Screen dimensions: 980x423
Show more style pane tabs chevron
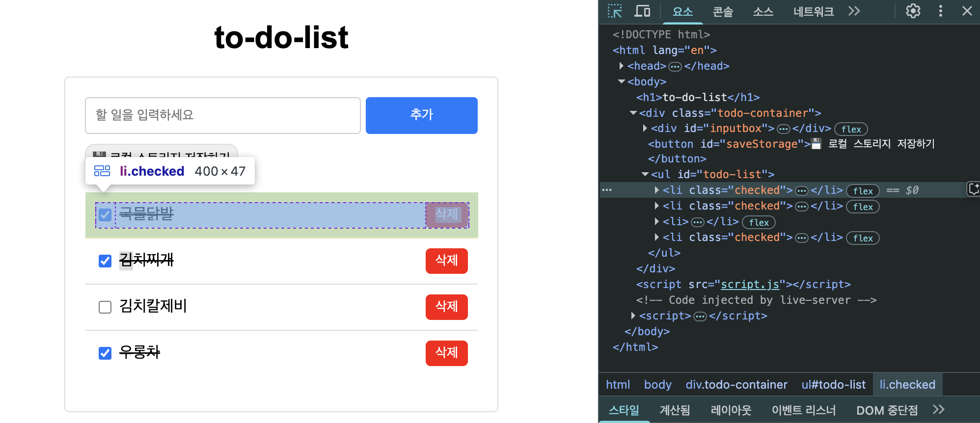939,410
